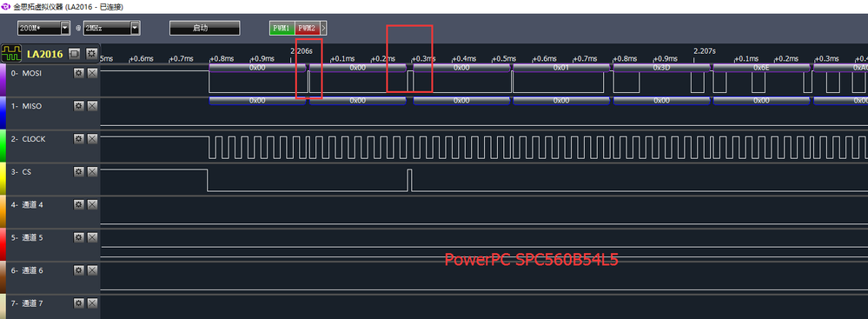The height and width of the screenshot is (319, 868).
Task: Click the app icon in title bar
Action: click(6, 7)
